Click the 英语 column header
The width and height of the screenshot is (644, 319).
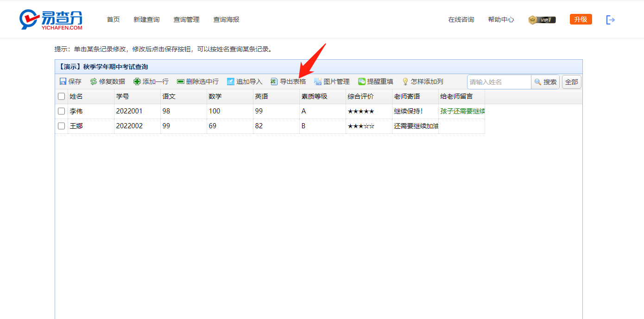tap(277, 96)
